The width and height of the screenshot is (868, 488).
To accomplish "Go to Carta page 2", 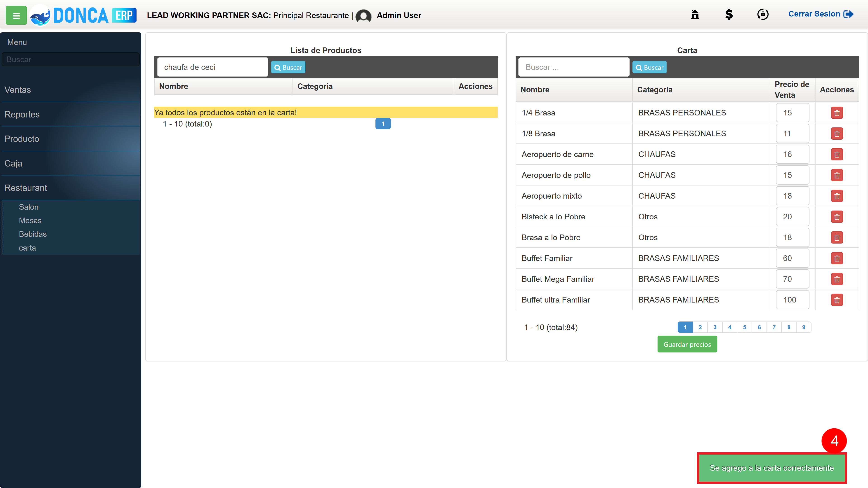I will [700, 327].
